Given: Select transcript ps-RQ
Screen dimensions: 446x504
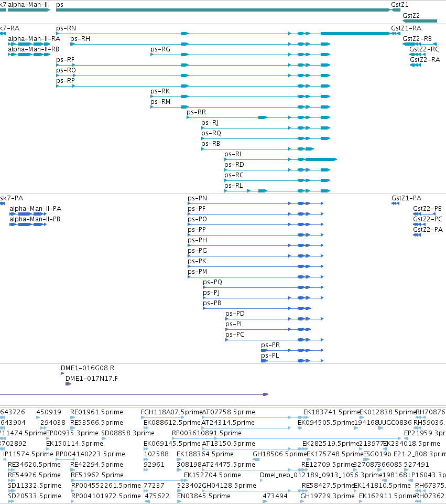Looking at the screenshot, I should (211, 133).
